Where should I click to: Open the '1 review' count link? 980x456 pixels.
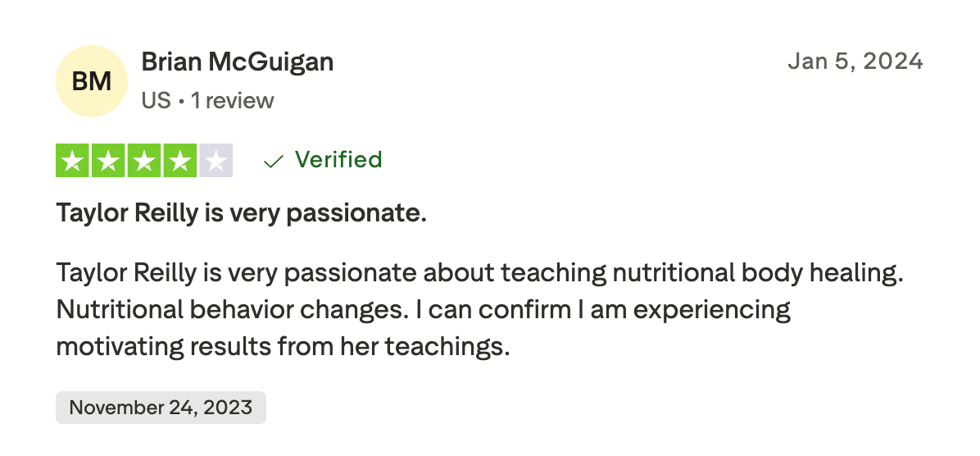click(x=233, y=101)
